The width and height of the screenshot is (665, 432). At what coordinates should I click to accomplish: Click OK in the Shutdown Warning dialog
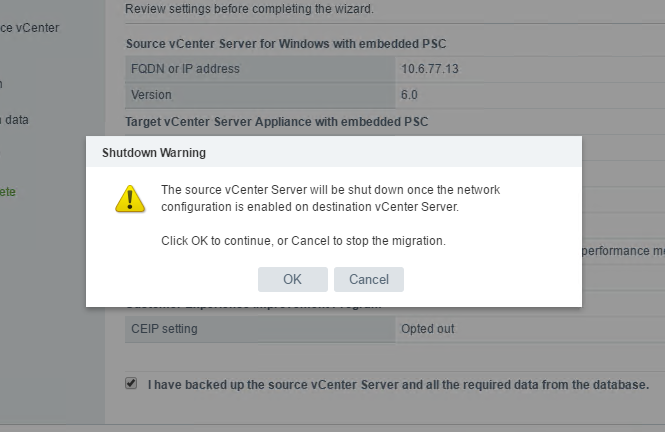pyautogui.click(x=293, y=279)
